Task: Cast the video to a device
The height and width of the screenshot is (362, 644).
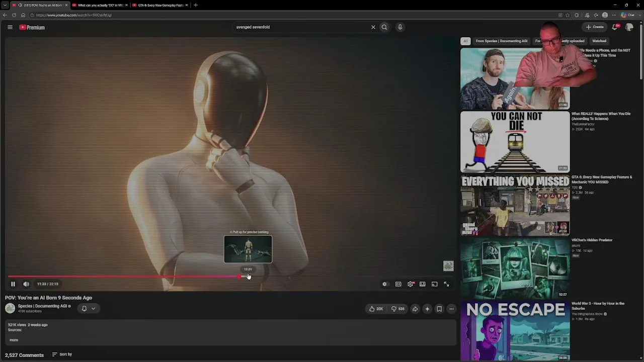Action: coord(435,284)
